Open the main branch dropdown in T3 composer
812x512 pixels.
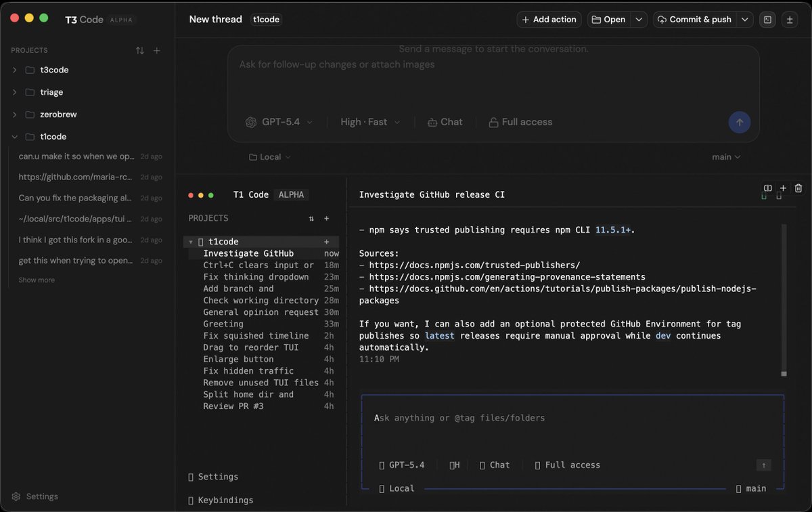click(x=726, y=157)
